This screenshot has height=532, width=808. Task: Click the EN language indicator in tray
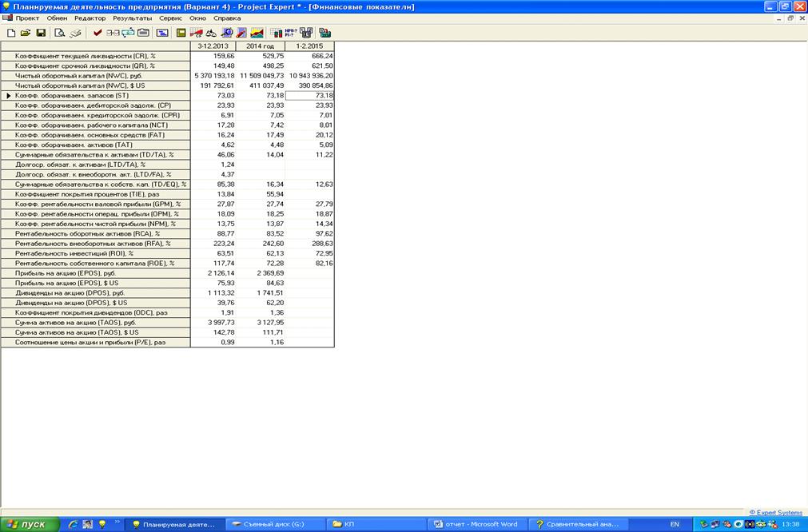coord(675,524)
